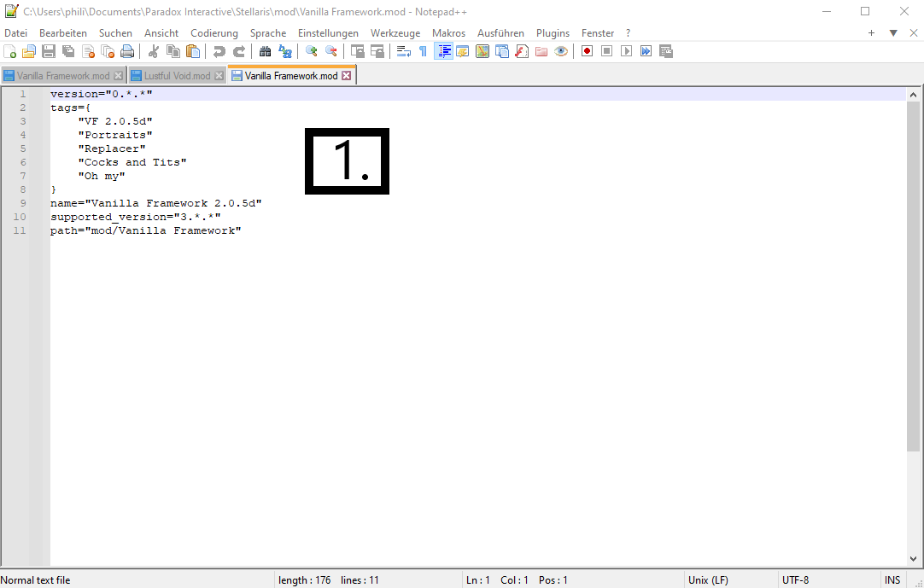
Task: Open the Replace dialog icon
Action: [285, 51]
